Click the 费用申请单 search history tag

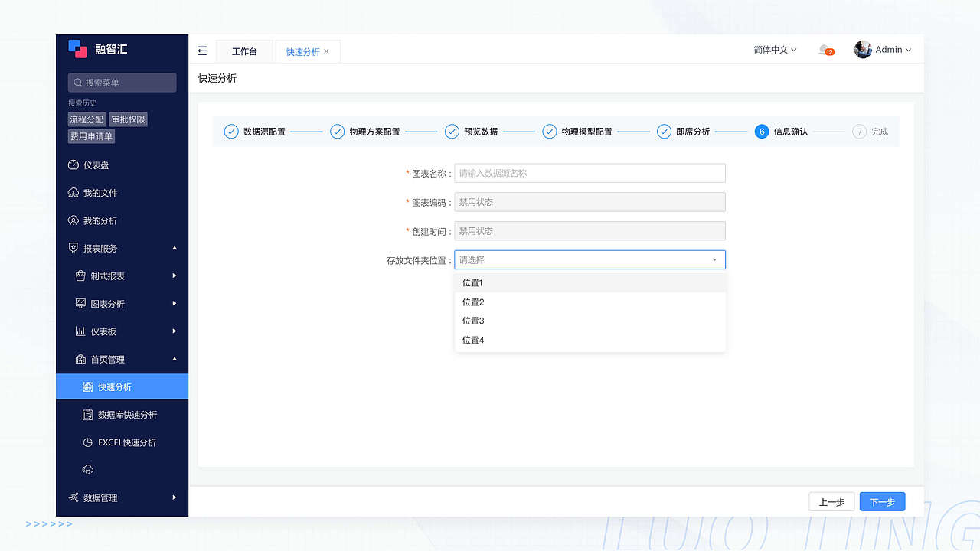pyautogui.click(x=91, y=136)
